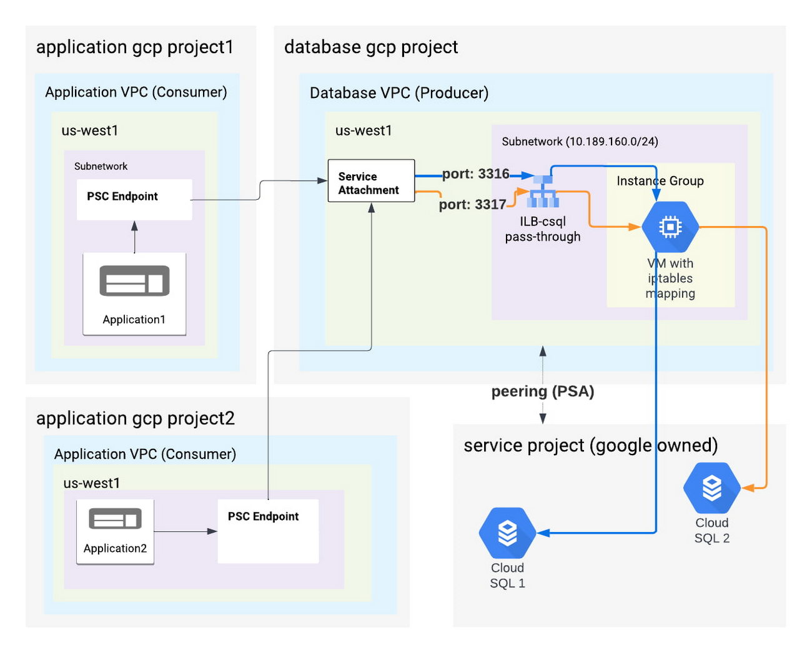Click the "Cloud SQL 1" caption
The height and width of the screenshot is (653, 812).
(x=507, y=576)
